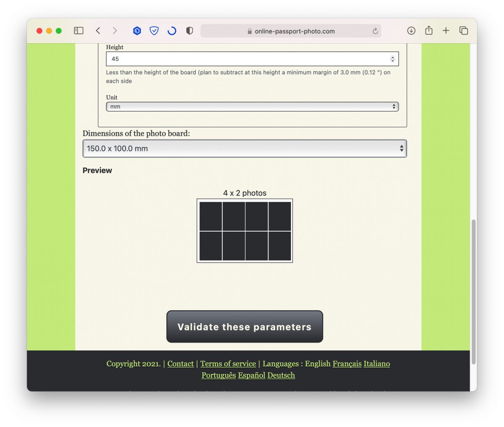Open a new tab with plus icon
The width and height of the screenshot is (504, 427).
(x=446, y=31)
